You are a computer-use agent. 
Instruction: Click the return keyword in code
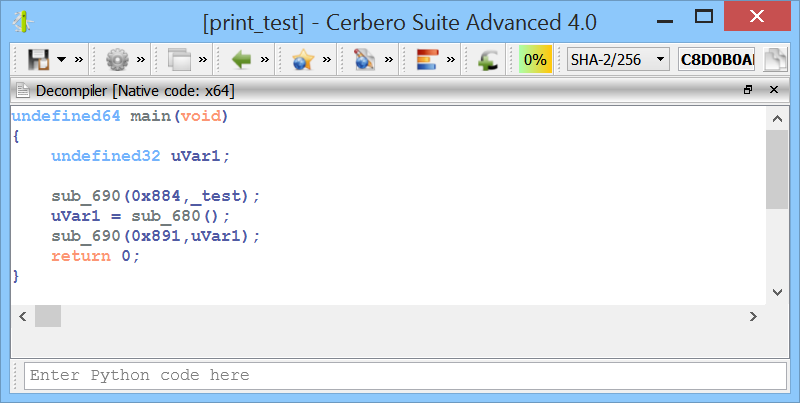pos(81,256)
